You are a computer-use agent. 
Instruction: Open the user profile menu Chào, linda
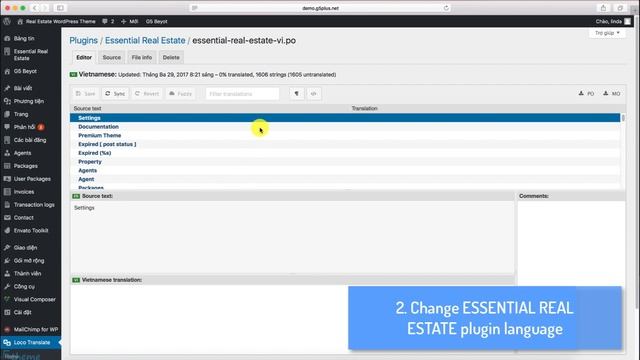point(612,21)
